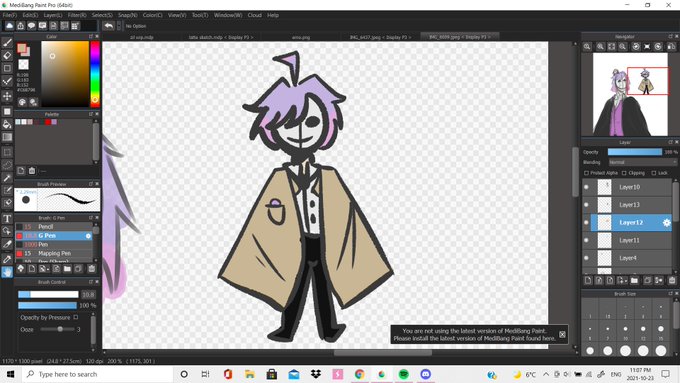The image size is (680, 383).
Task: Dismiss the update notification with X
Action: pos(562,334)
